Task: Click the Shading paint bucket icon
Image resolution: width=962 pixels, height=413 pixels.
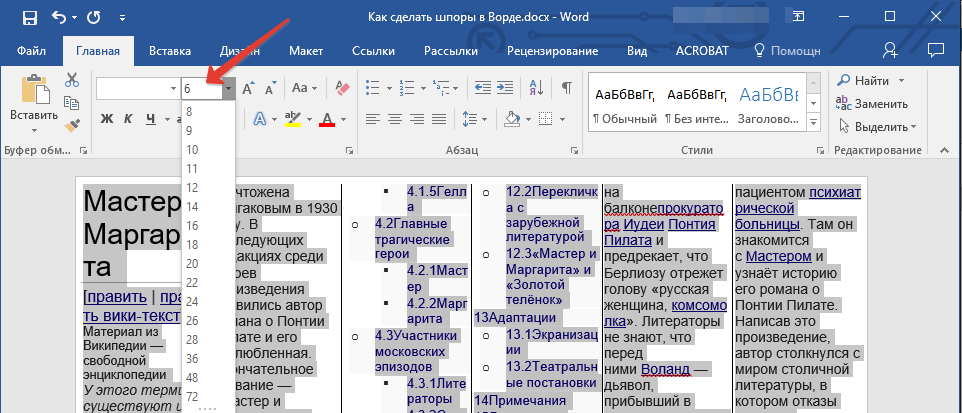Action: tap(512, 118)
